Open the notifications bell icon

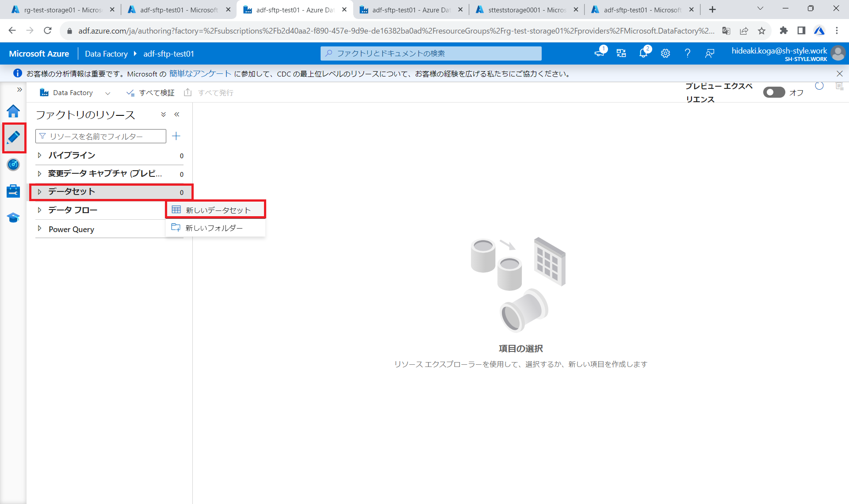[643, 53]
